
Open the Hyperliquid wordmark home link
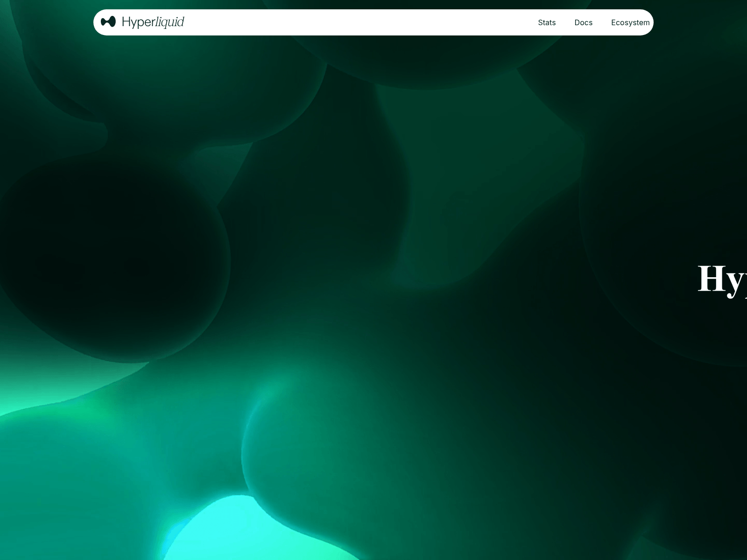153,22
